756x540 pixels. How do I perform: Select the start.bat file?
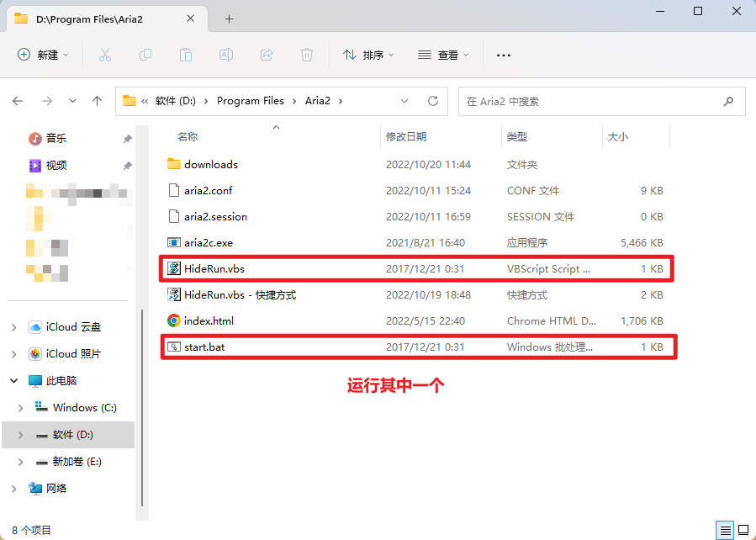(x=204, y=347)
